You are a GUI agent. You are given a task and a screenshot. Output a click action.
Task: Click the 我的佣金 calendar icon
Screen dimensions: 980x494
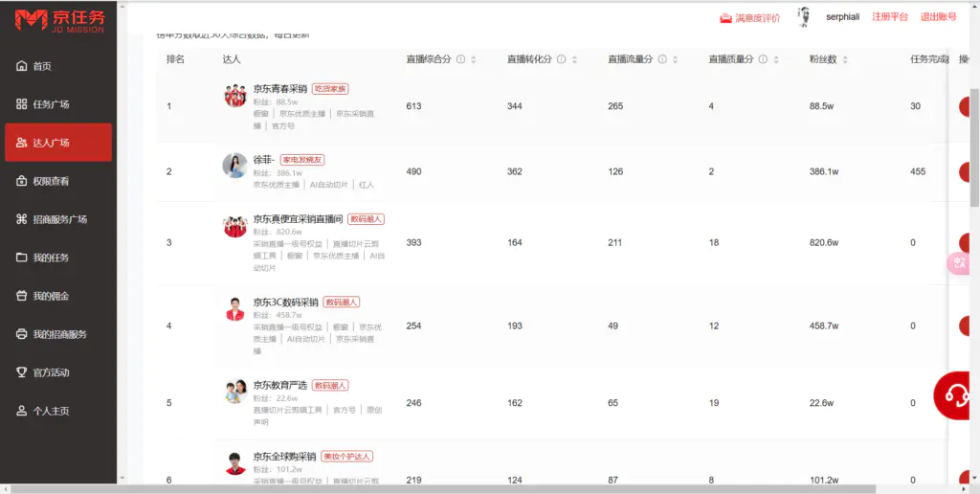click(22, 296)
